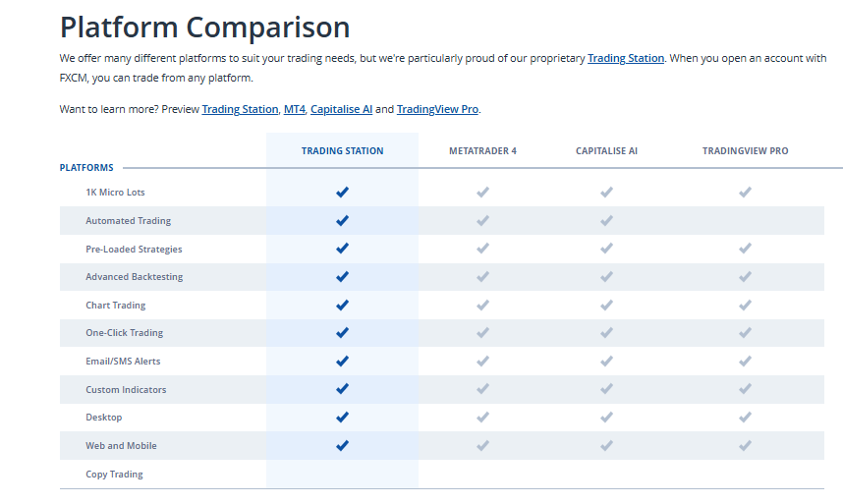Click the One-Click Trading row label
The image size is (843, 504).
[x=124, y=333]
